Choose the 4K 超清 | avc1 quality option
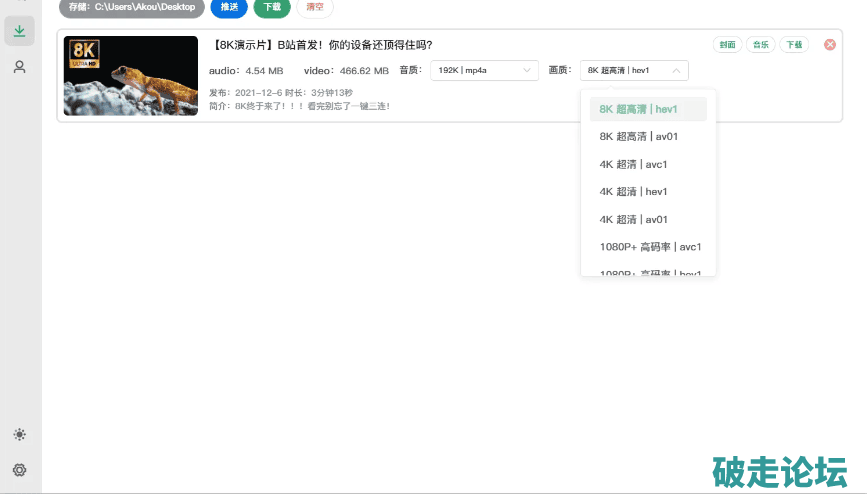Screen dimensions: 867x494 pyautogui.click(x=633, y=164)
